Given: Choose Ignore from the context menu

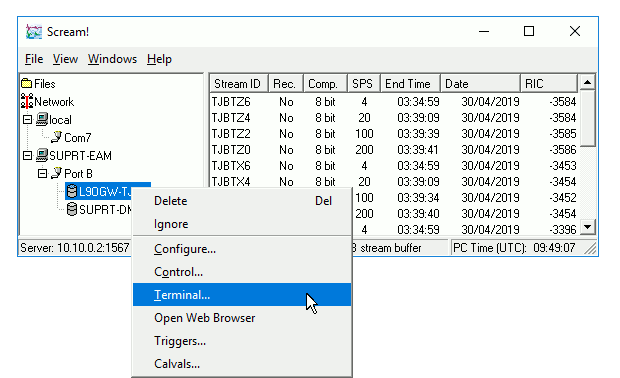Looking at the screenshot, I should point(242,224).
